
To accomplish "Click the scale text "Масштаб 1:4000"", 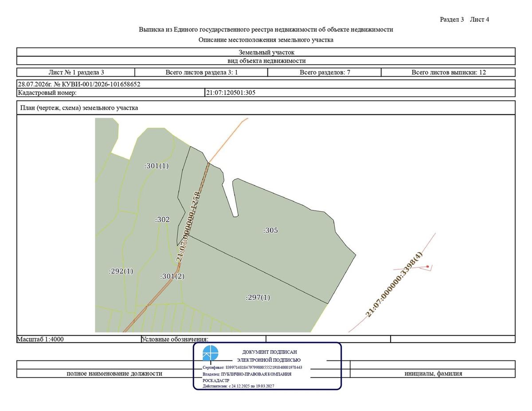I will (x=41, y=339).
